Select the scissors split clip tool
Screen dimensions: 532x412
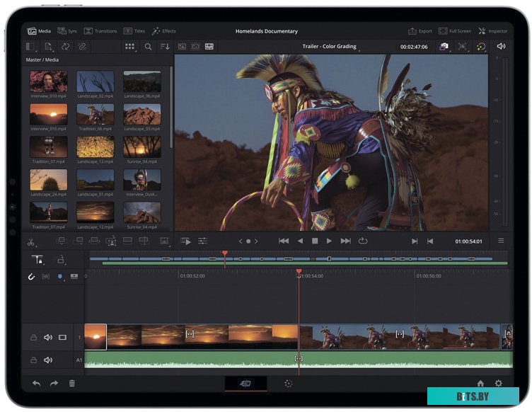coord(31,242)
